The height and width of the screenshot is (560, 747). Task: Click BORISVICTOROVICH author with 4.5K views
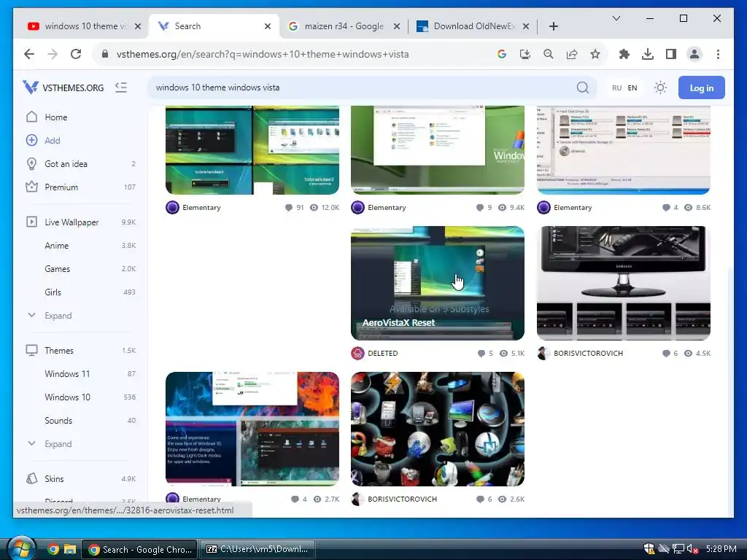(588, 354)
